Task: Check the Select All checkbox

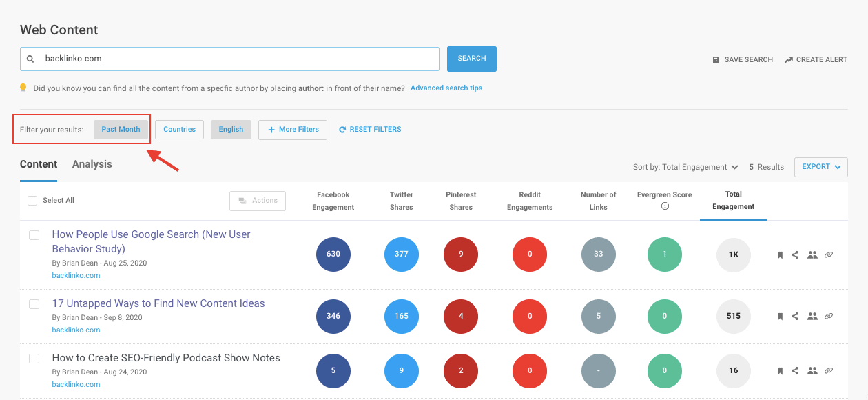Action: point(32,201)
